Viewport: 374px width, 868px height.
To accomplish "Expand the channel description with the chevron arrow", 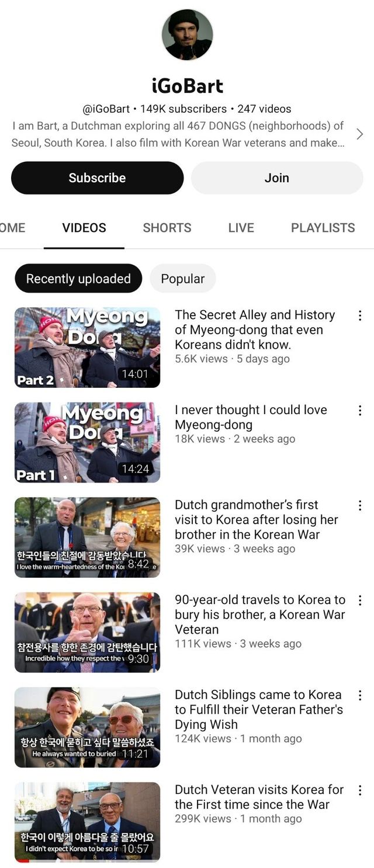I will point(359,134).
